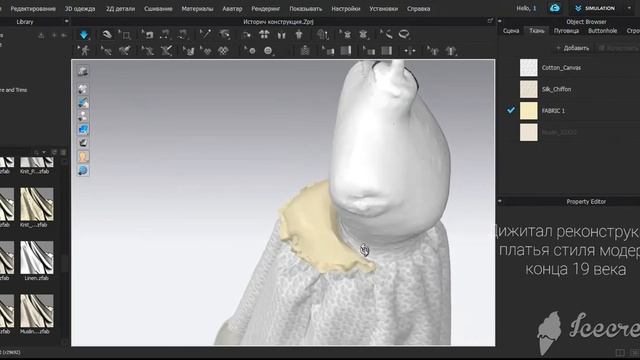Open the dropdown arrow right of SIMULATION
Screen dimensions: 640x360
(629, 8)
